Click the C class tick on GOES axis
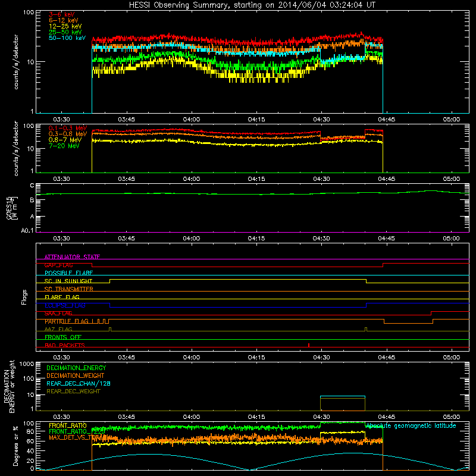 pyautogui.click(x=32, y=186)
